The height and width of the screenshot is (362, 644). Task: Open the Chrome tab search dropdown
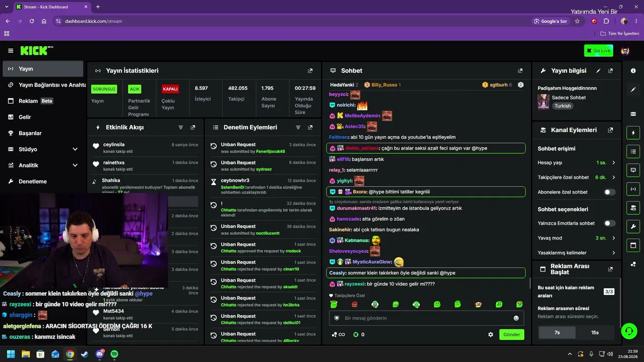coord(8,7)
